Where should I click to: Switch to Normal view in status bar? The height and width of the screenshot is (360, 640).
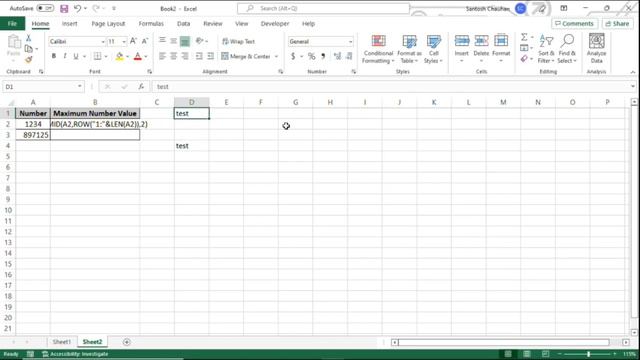tap(508, 354)
